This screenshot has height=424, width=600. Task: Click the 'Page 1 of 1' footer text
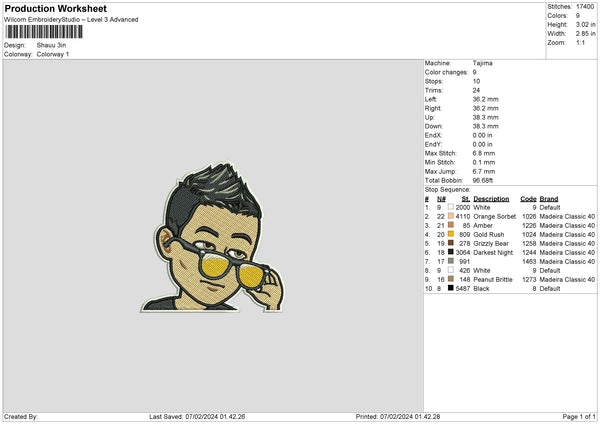(579, 416)
